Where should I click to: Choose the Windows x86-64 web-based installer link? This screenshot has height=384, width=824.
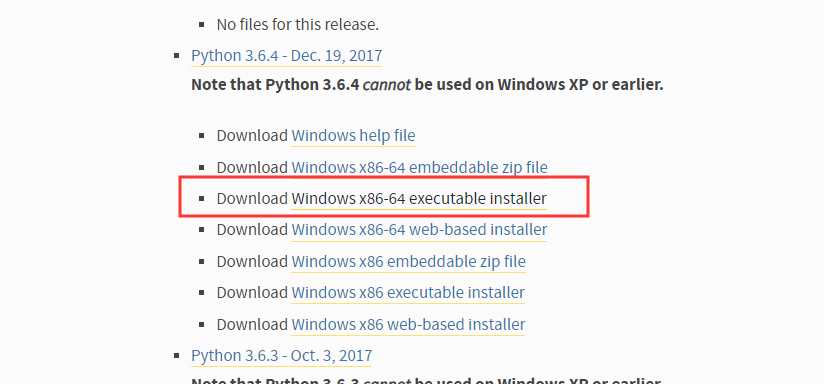[419, 230]
